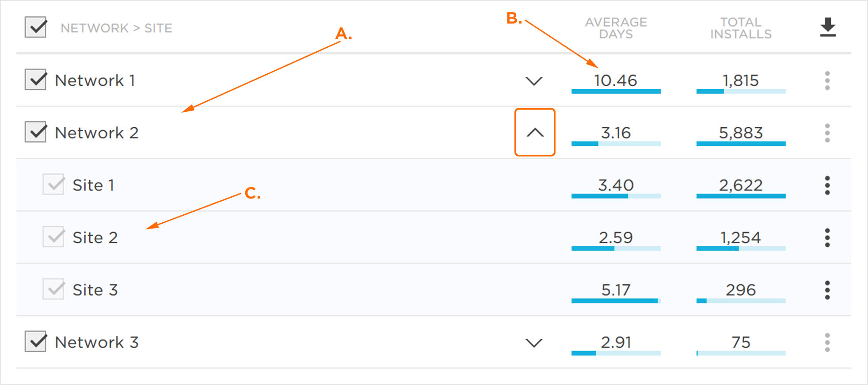Open Site 3 vertical dots menu
The image size is (868, 385).
[827, 290]
